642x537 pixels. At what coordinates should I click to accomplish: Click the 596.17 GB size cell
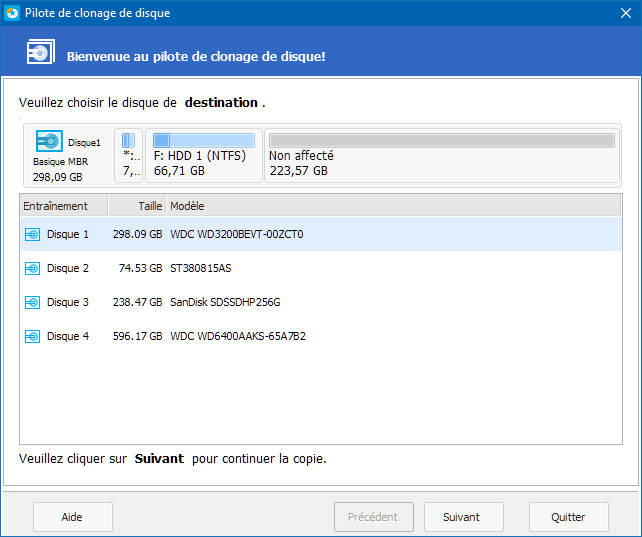(x=138, y=336)
